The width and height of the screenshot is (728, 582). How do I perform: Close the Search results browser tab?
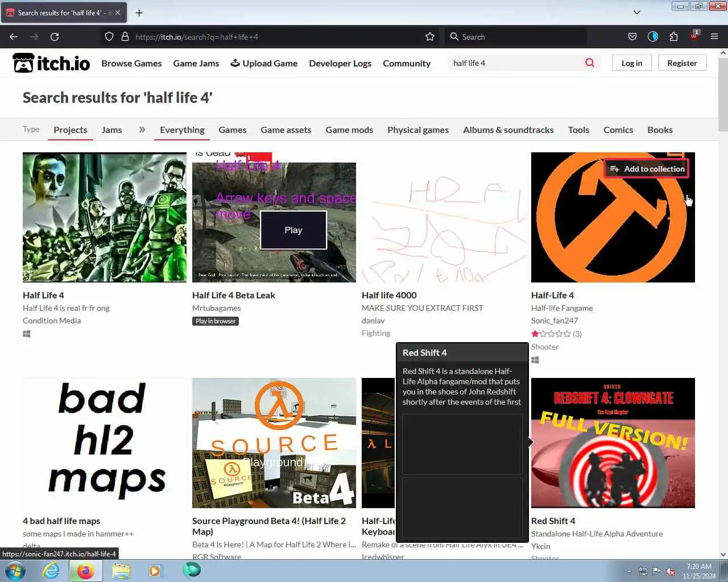coord(118,13)
